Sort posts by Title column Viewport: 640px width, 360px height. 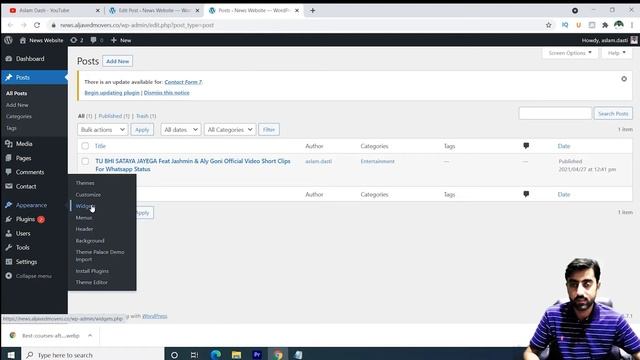coord(100,146)
